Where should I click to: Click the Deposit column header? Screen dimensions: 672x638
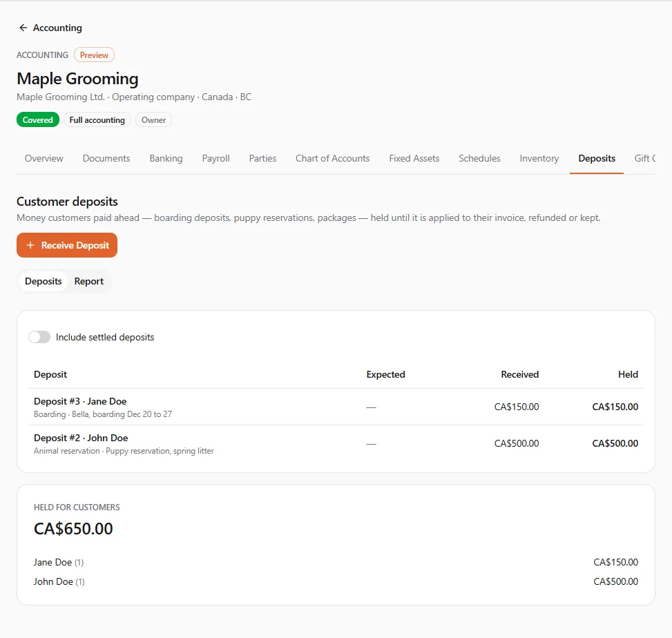click(x=50, y=374)
